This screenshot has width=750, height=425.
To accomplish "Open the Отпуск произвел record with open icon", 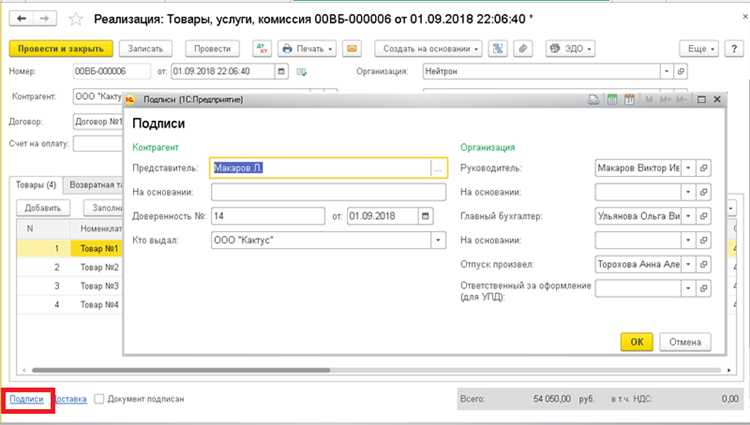I will click(x=704, y=264).
